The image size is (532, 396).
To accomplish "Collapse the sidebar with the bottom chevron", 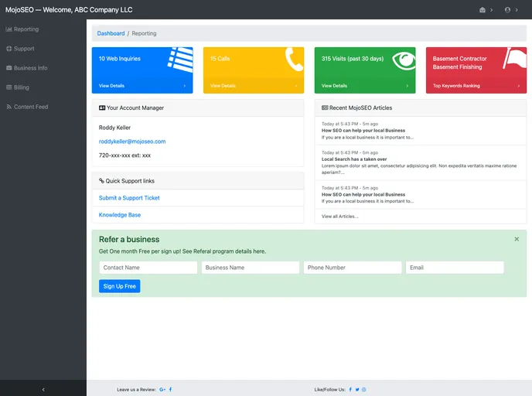I will (43, 389).
